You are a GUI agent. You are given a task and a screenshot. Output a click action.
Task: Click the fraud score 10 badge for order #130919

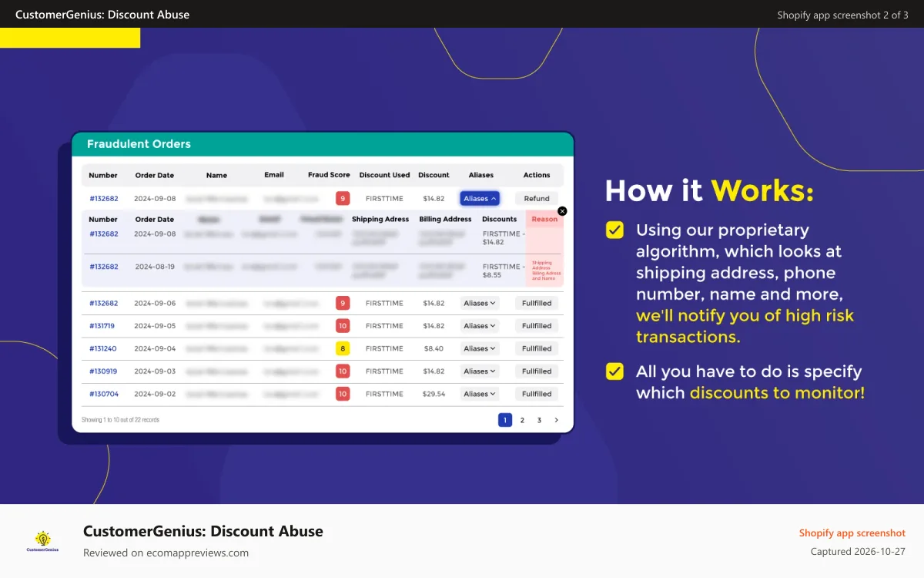[x=343, y=371]
